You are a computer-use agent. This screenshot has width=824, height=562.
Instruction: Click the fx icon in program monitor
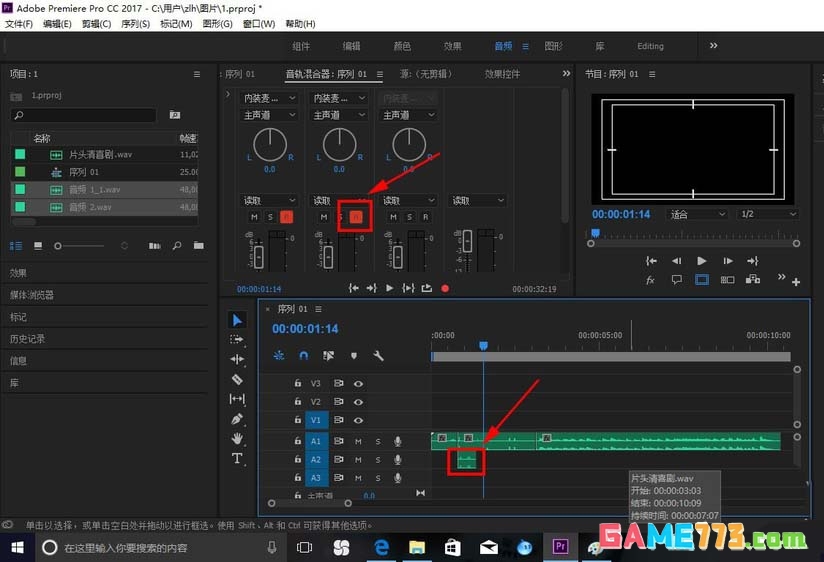pyautogui.click(x=651, y=280)
